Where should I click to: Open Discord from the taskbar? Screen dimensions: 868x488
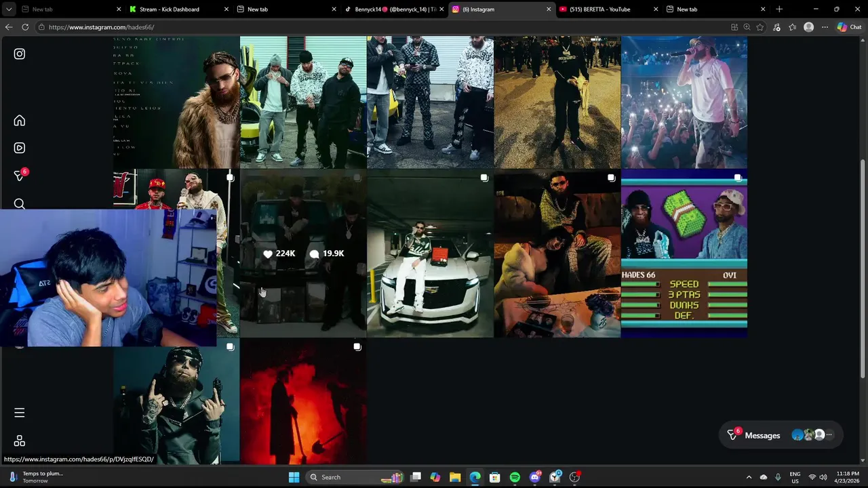point(535,477)
